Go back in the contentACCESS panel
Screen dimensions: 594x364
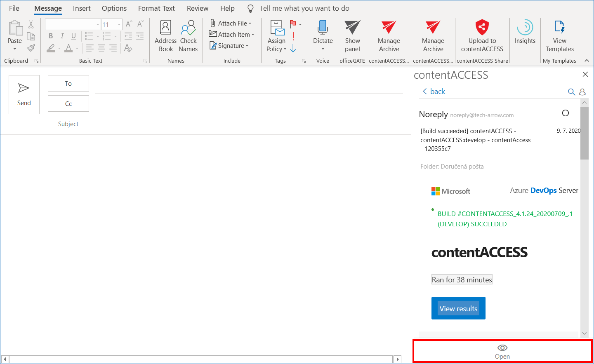[x=434, y=92]
